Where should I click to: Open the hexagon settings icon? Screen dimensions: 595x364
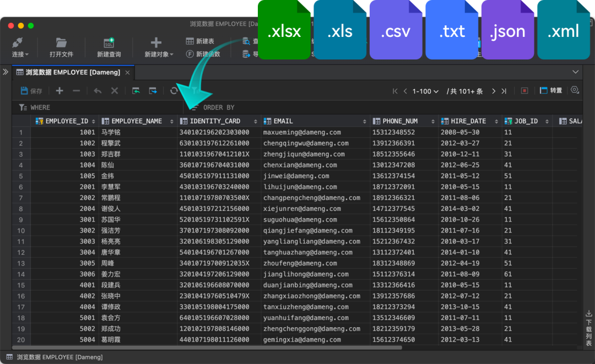click(x=575, y=90)
